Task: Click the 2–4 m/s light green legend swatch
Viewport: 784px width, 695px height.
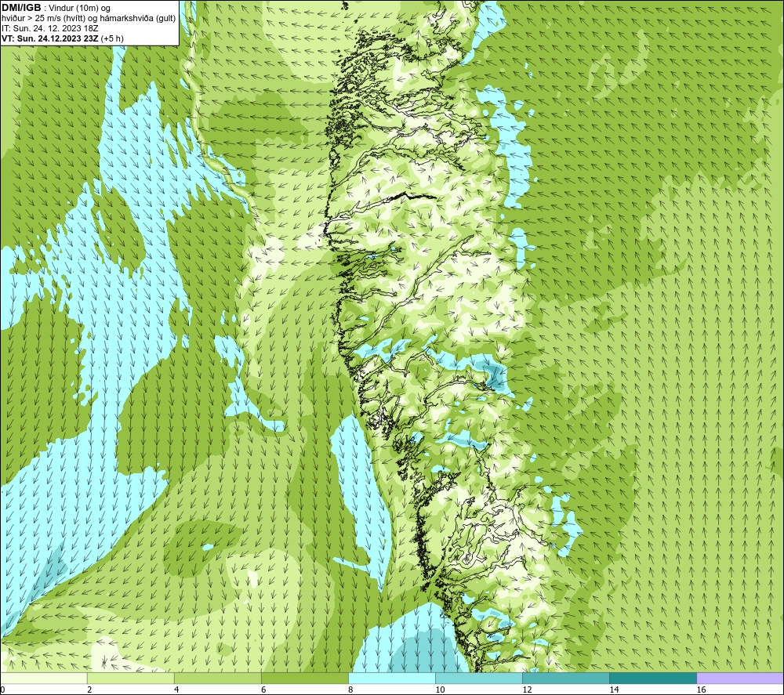Action: coord(130,678)
